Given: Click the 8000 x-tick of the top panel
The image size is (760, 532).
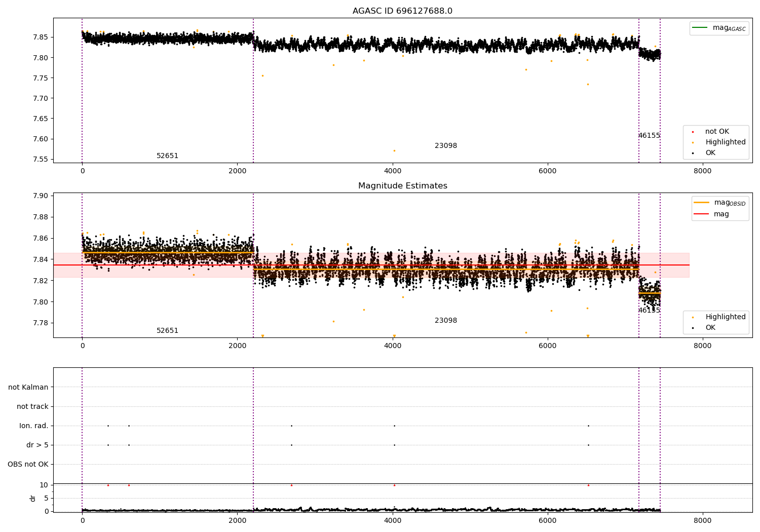Looking at the screenshot, I should click(702, 171).
